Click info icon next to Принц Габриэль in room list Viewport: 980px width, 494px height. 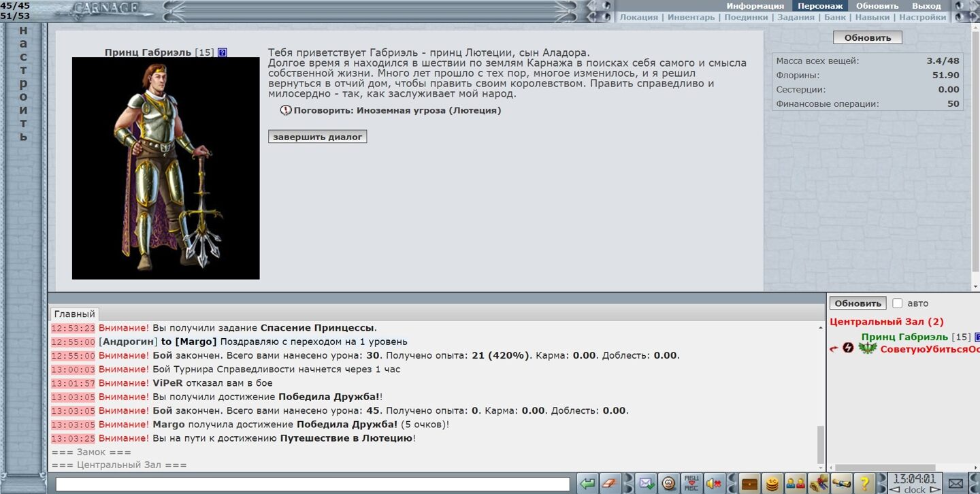977,337
